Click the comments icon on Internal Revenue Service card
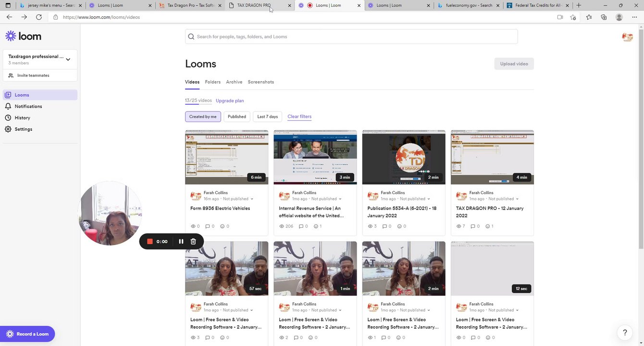This screenshot has height=346, width=644. [x=301, y=226]
